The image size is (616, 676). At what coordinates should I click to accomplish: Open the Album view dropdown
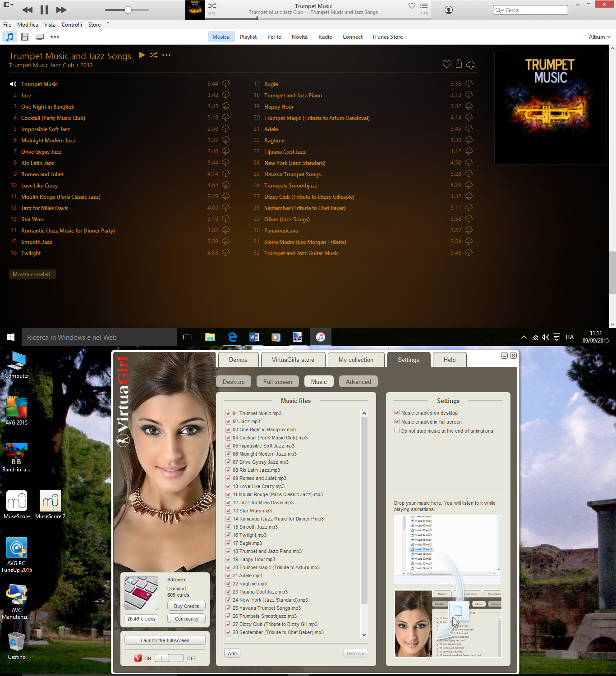coord(599,37)
